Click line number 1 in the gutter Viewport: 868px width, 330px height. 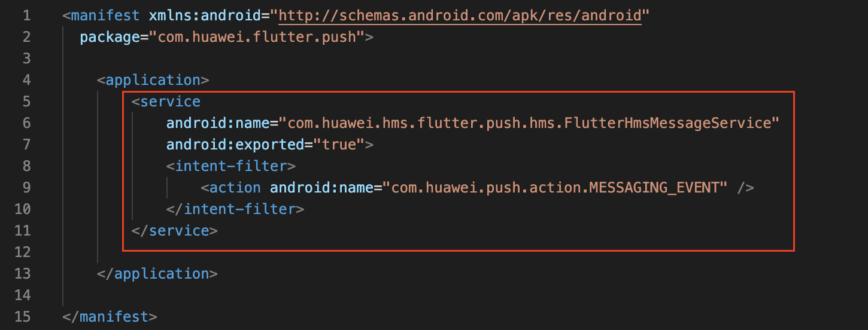[x=26, y=16]
